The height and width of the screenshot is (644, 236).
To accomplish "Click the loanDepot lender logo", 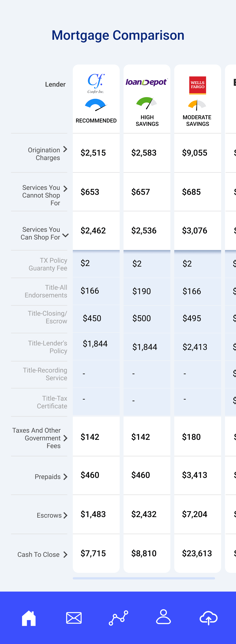I will [x=147, y=82].
